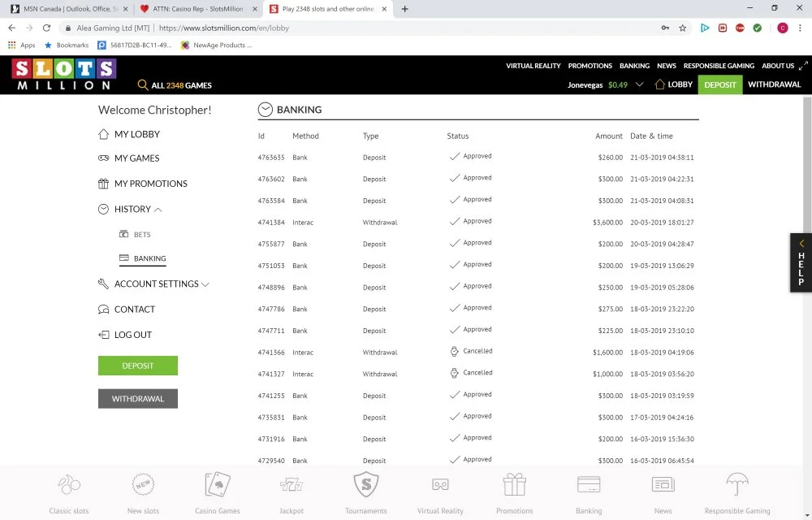The height and width of the screenshot is (520, 812).
Task: Open the Responsible Gaming top menu item
Action: click(719, 66)
